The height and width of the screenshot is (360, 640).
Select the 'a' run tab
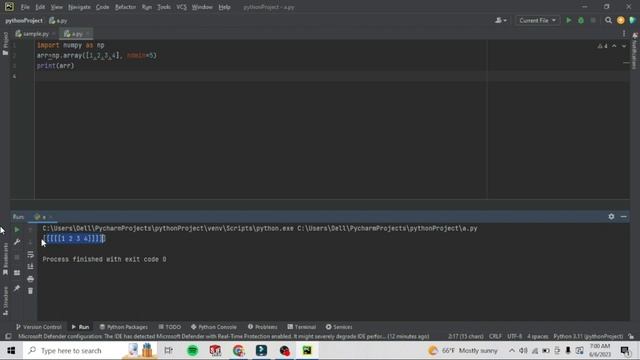point(43,217)
